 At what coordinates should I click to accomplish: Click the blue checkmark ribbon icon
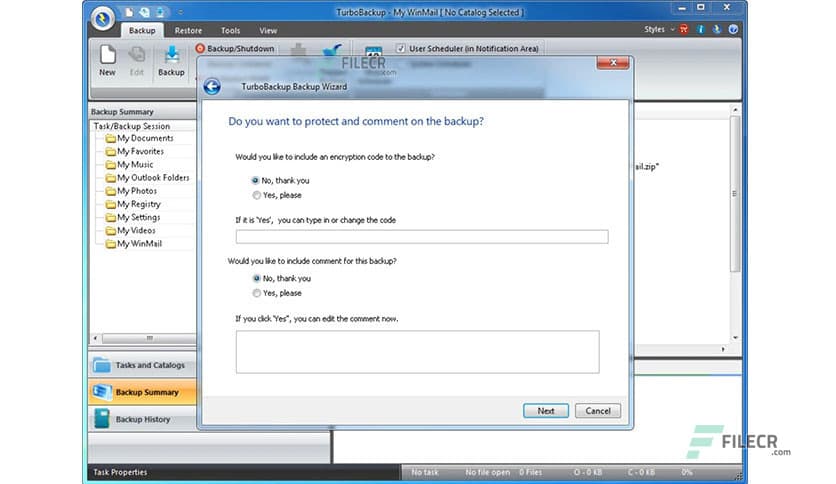click(332, 53)
